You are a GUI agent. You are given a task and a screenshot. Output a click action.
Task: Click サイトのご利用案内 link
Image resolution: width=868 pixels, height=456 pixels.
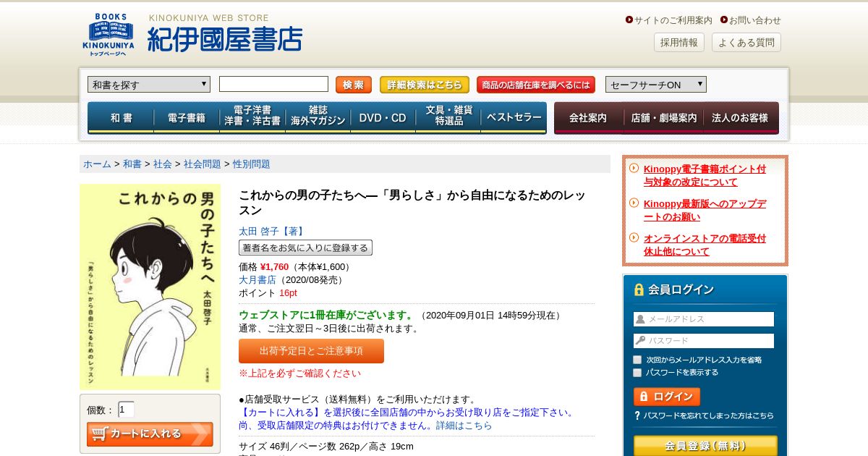tap(673, 20)
